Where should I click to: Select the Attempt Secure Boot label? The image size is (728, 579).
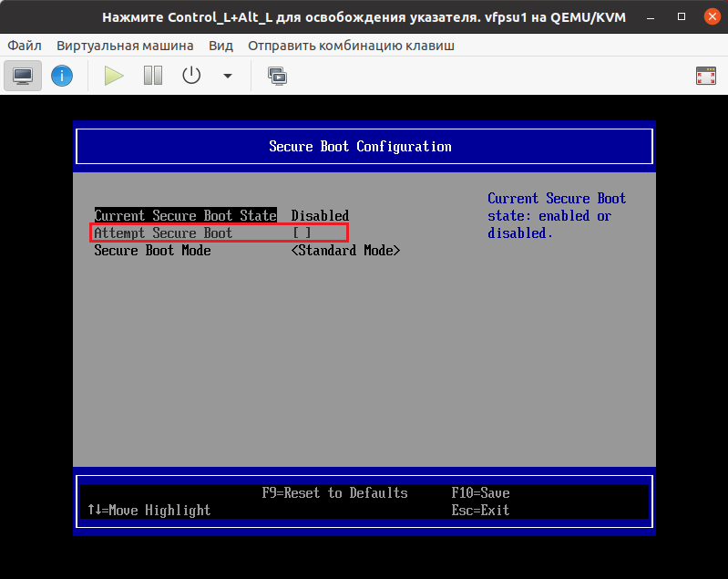(x=163, y=233)
